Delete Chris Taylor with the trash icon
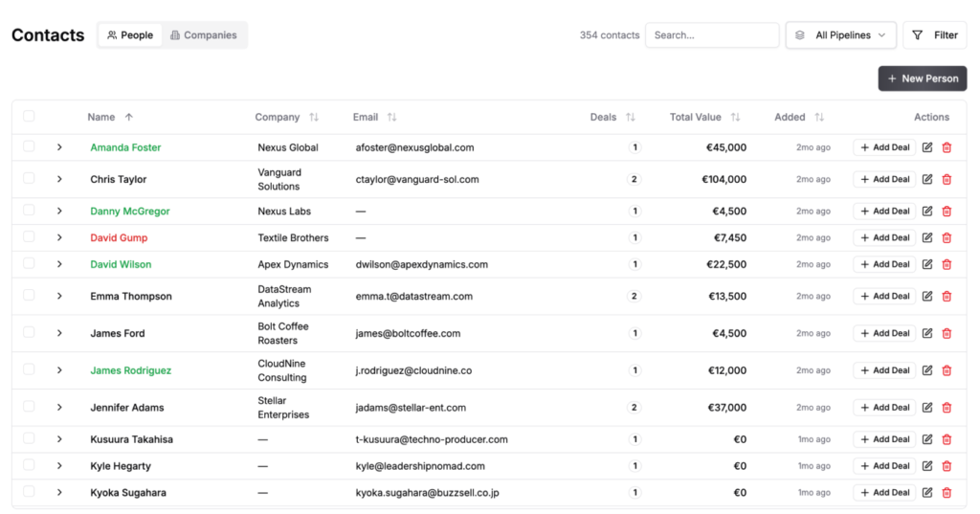This screenshot has height=514, width=980. point(947,179)
